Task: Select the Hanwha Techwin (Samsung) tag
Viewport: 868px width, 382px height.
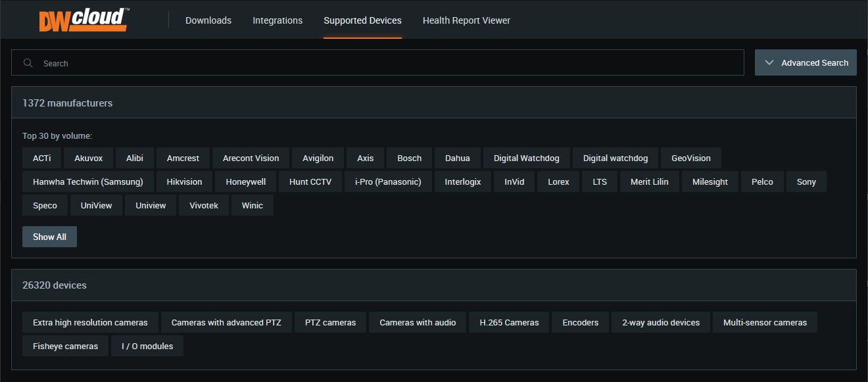Action: [88, 181]
